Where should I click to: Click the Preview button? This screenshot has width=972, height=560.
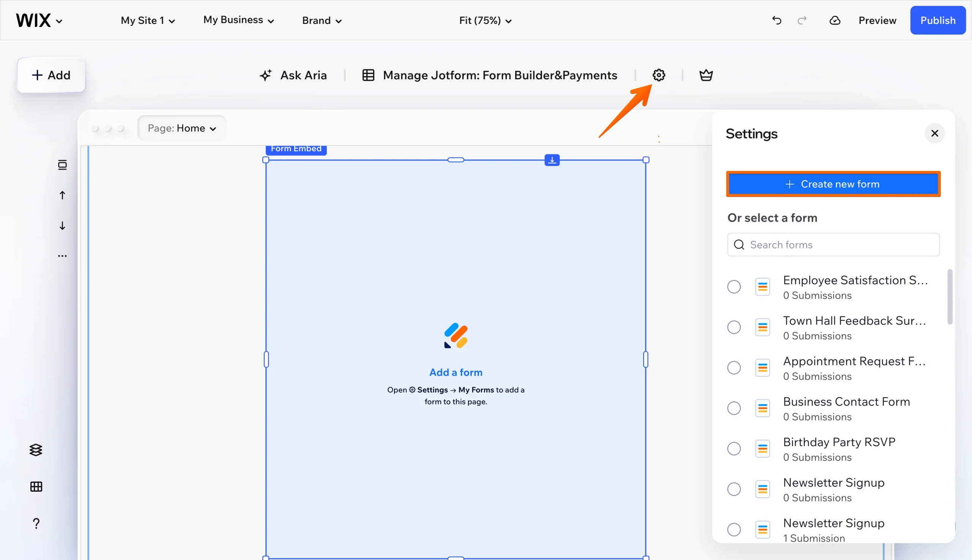pyautogui.click(x=877, y=20)
